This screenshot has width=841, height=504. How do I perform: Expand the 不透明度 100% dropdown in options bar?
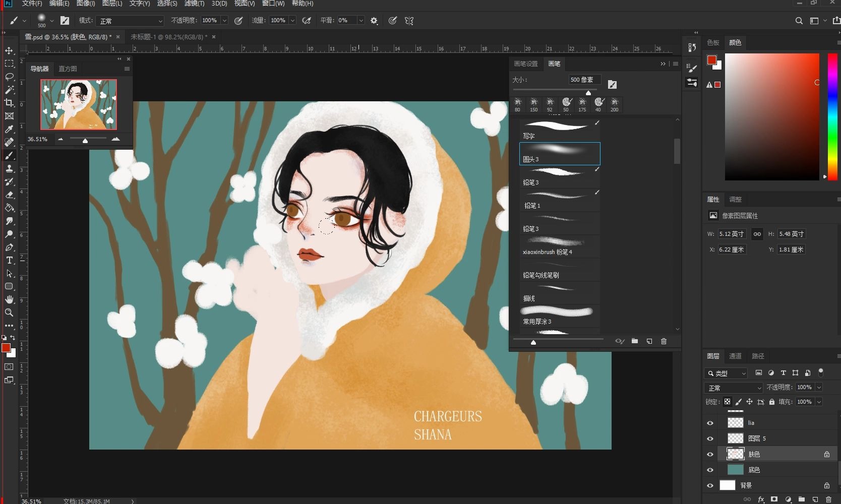225,21
